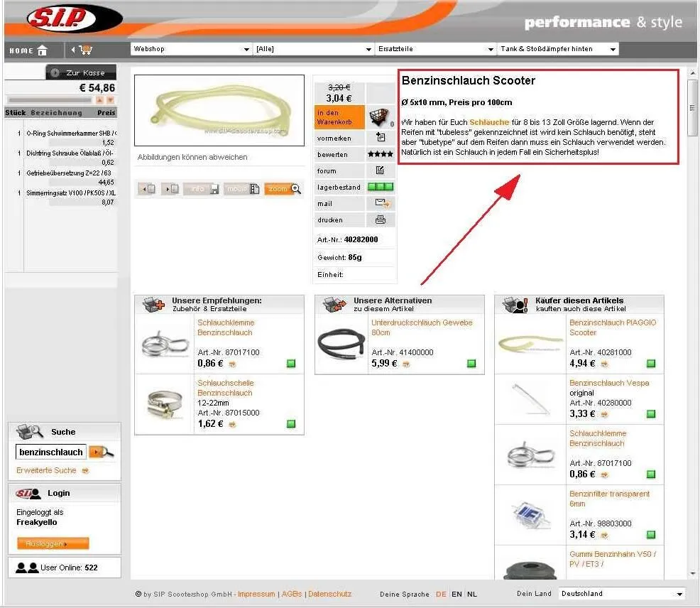This screenshot has width=700, height=608.
Task: Click the mail envelope icon
Action: [x=382, y=203]
